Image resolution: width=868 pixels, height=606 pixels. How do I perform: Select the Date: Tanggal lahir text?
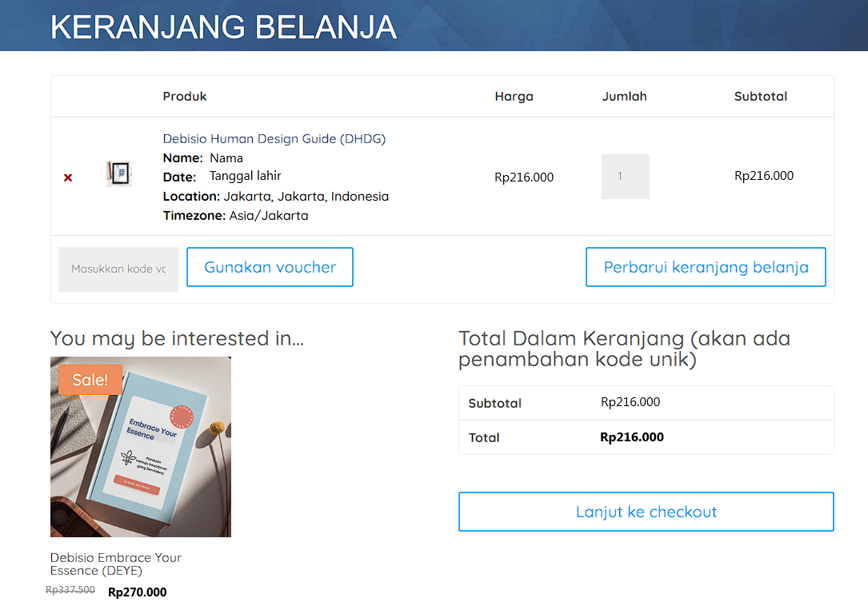(222, 177)
